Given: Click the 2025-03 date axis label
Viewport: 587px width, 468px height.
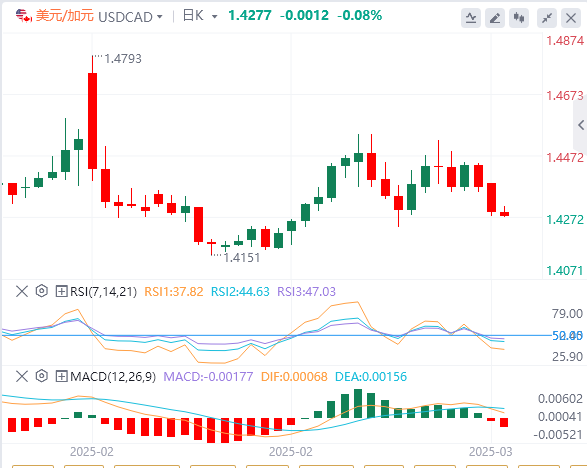Looking at the screenshot, I should pos(490,452).
